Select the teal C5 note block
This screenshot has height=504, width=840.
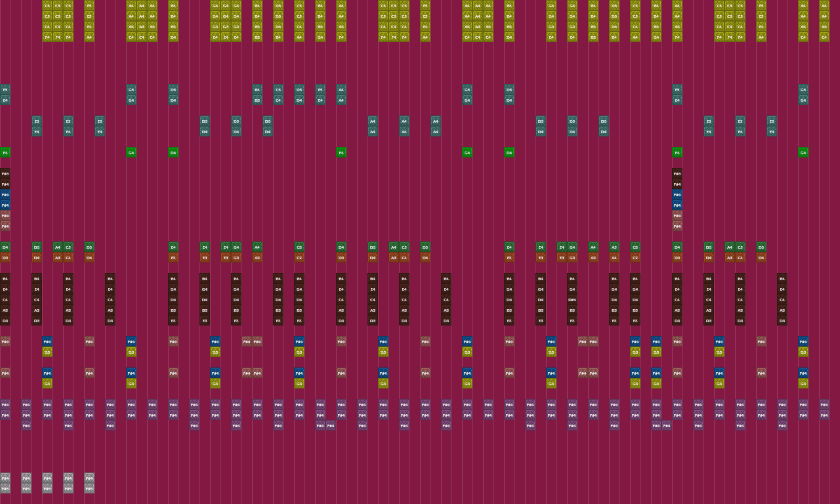click(x=278, y=89)
